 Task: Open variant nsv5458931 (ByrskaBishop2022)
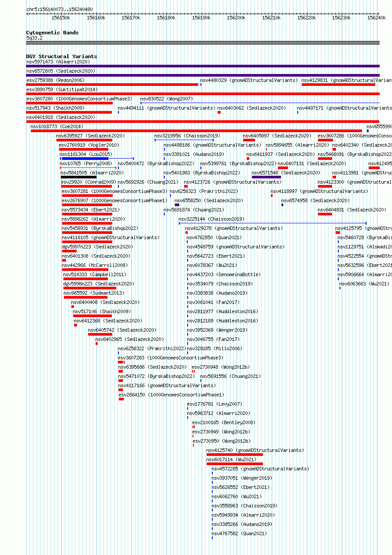coord(100,228)
